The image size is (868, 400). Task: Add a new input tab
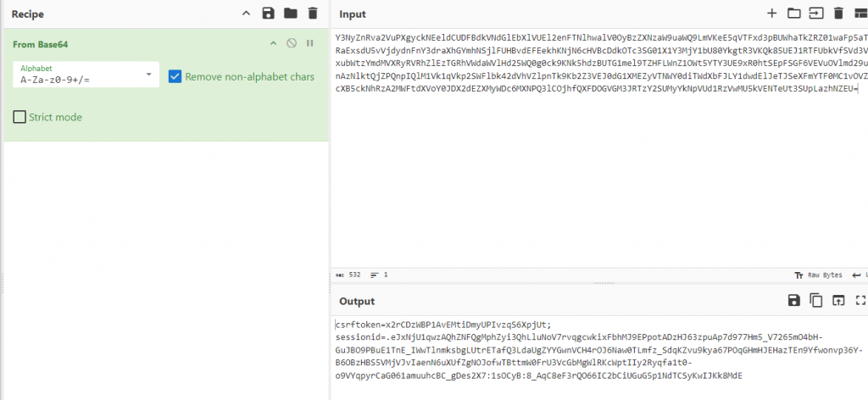tap(771, 13)
